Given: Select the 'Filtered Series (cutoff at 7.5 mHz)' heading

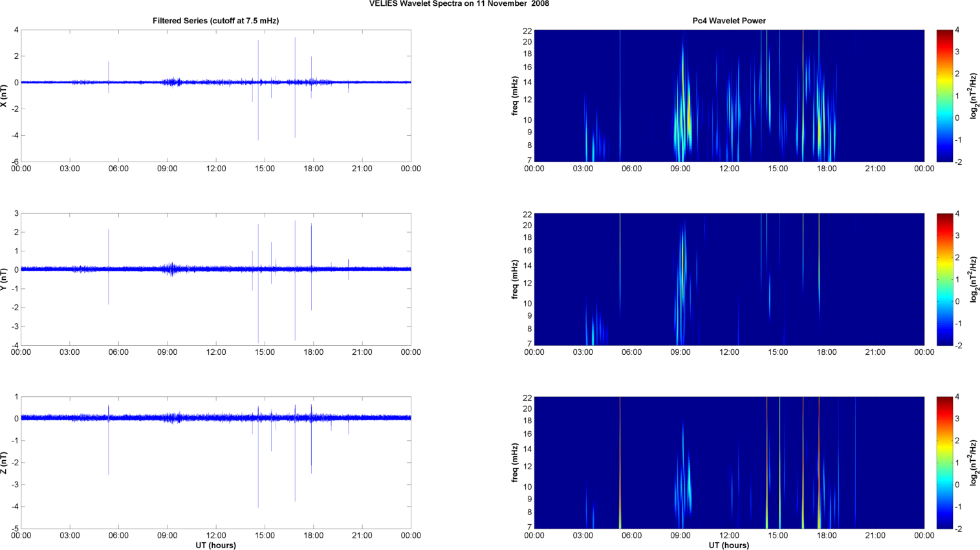Looking at the screenshot, I should pos(215,21).
